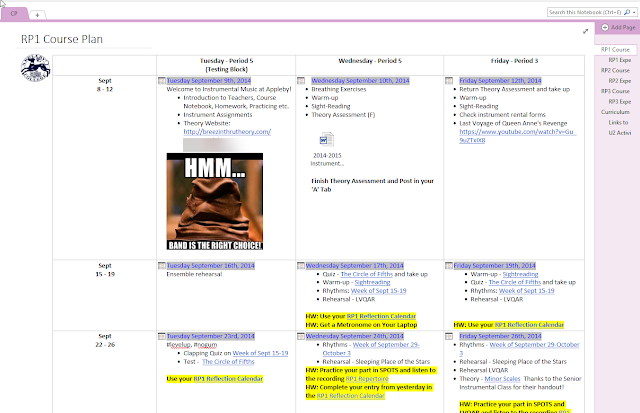
Task: Click the date icon beside Wednesday September 24th
Action: (x=301, y=336)
